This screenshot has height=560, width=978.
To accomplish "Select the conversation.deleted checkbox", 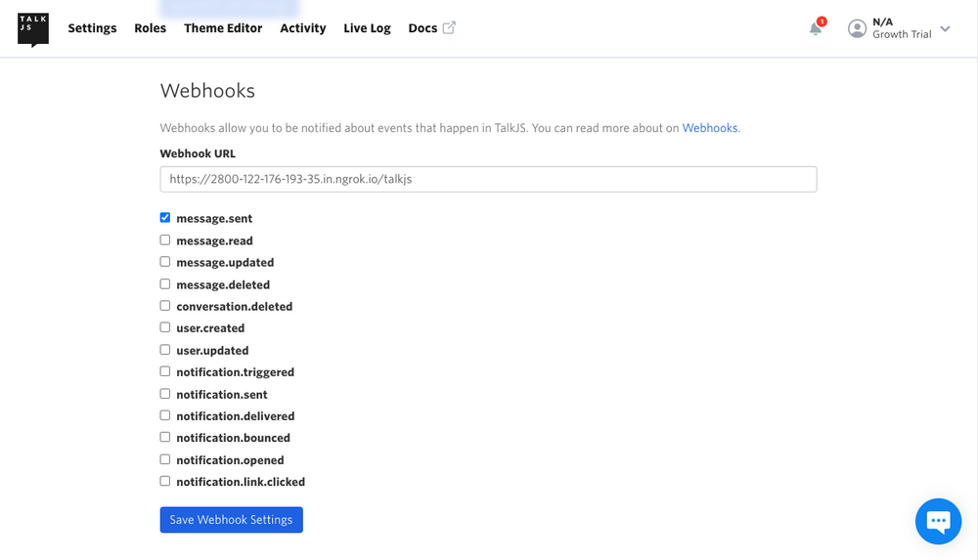I will coord(164,306).
